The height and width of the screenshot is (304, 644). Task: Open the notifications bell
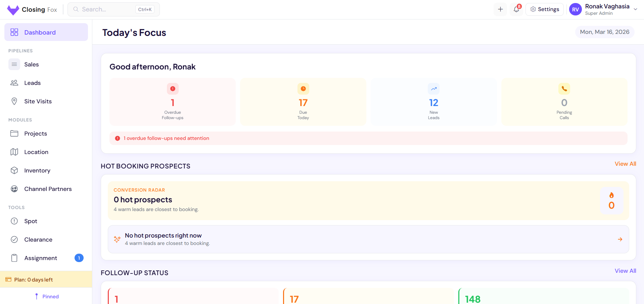coord(516,9)
